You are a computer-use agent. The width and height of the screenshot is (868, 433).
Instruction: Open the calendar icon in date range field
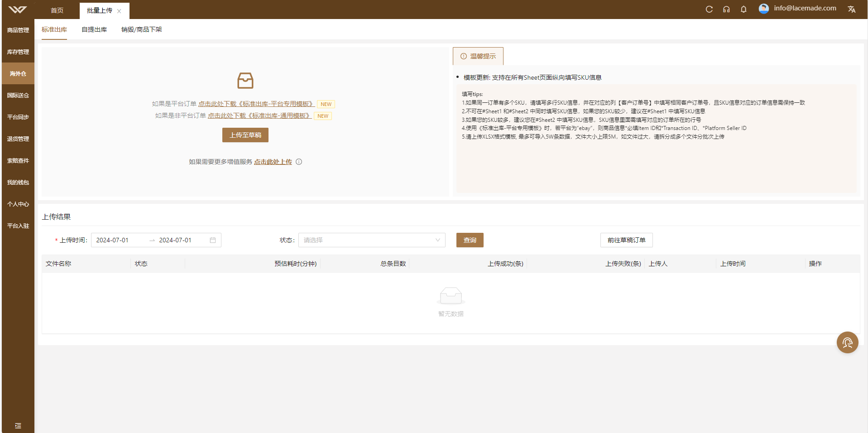coord(213,240)
